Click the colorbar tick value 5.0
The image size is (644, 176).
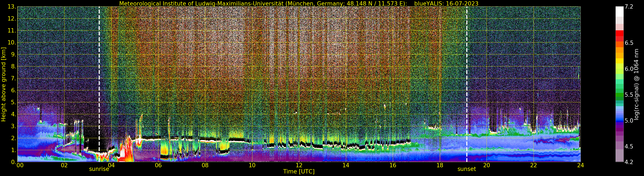point(629,121)
